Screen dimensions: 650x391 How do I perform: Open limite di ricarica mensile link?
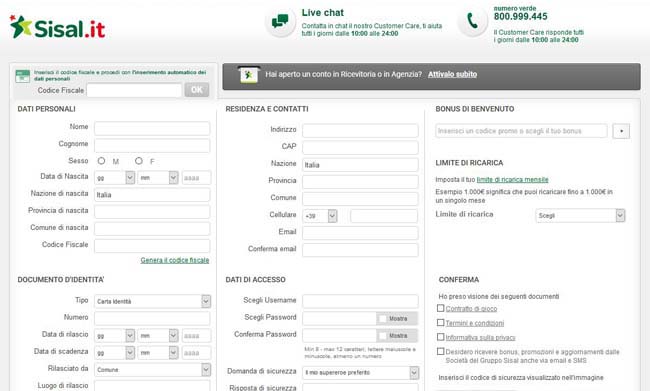tap(512, 180)
